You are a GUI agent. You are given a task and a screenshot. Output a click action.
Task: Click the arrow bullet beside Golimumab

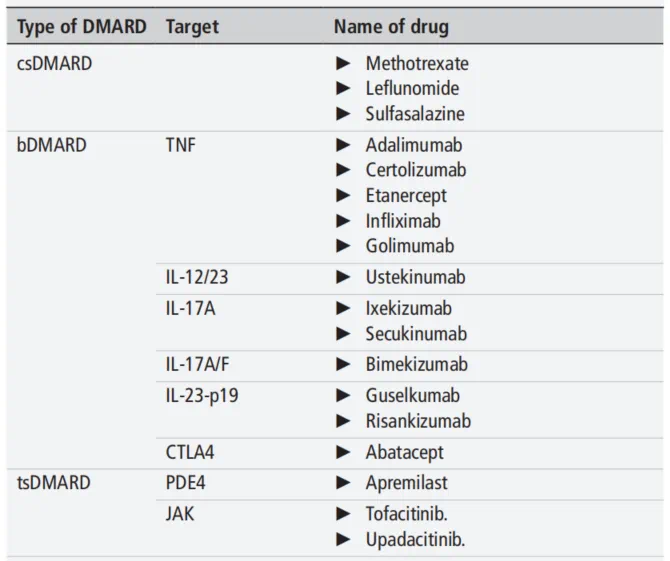(343, 245)
